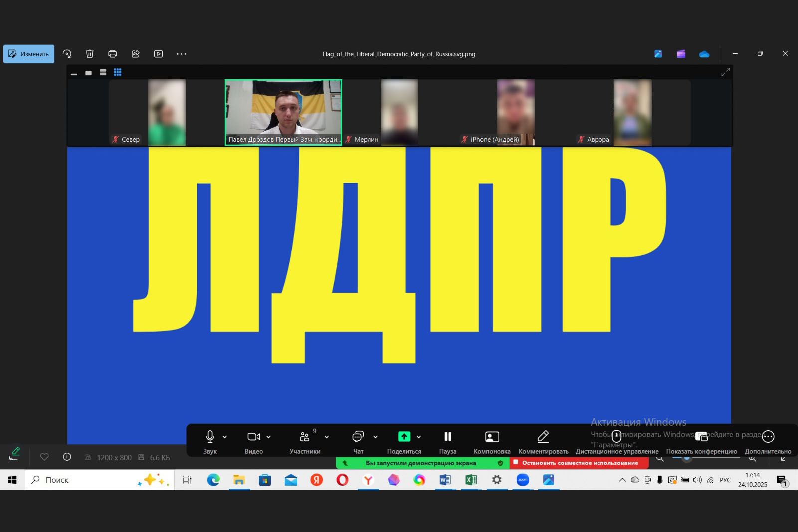Rotate the image with the rotate icon
Image resolution: width=798 pixels, height=532 pixels.
point(67,54)
